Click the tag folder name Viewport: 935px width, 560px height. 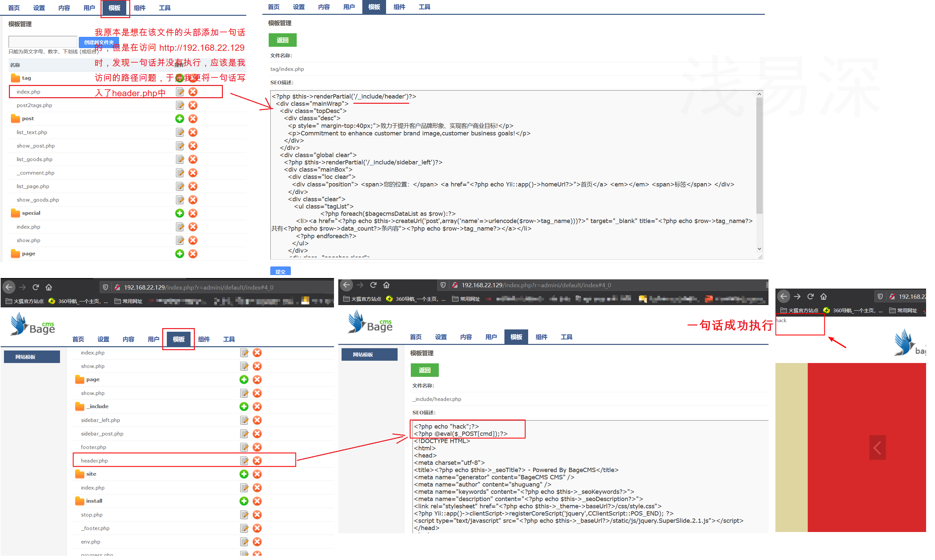click(x=26, y=78)
